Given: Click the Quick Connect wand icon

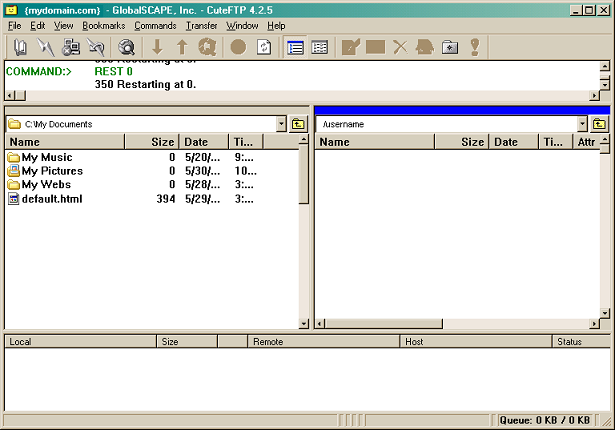Looking at the screenshot, I should point(46,47).
